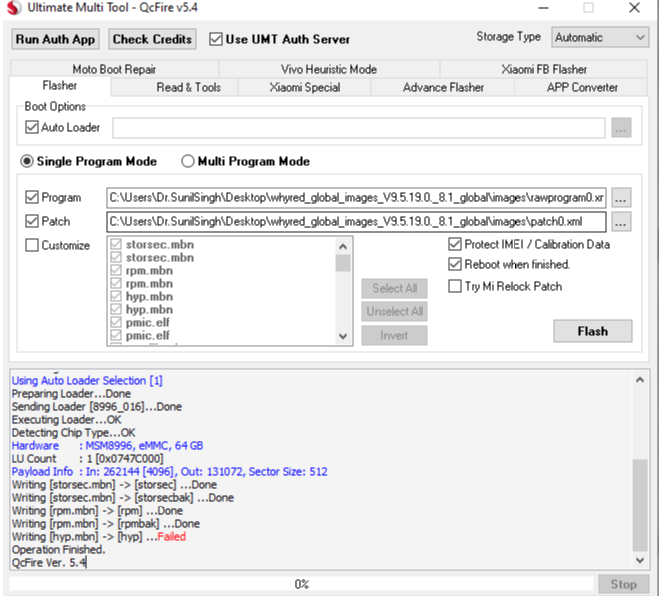Uncheck the Patch checkbox
The width and height of the screenshot is (659, 596).
(32, 221)
